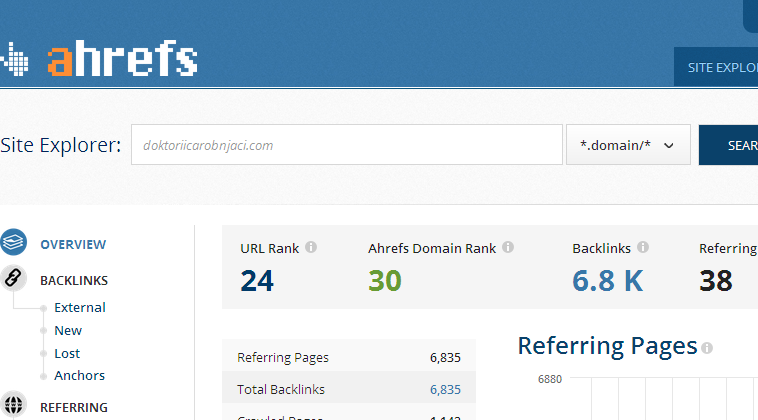The image size is (758, 420).
Task: Click the Referring Pages row label
Action: [283, 358]
